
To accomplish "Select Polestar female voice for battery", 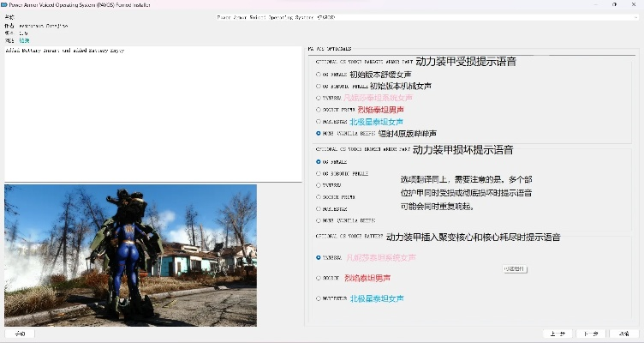I will pyautogui.click(x=319, y=298).
